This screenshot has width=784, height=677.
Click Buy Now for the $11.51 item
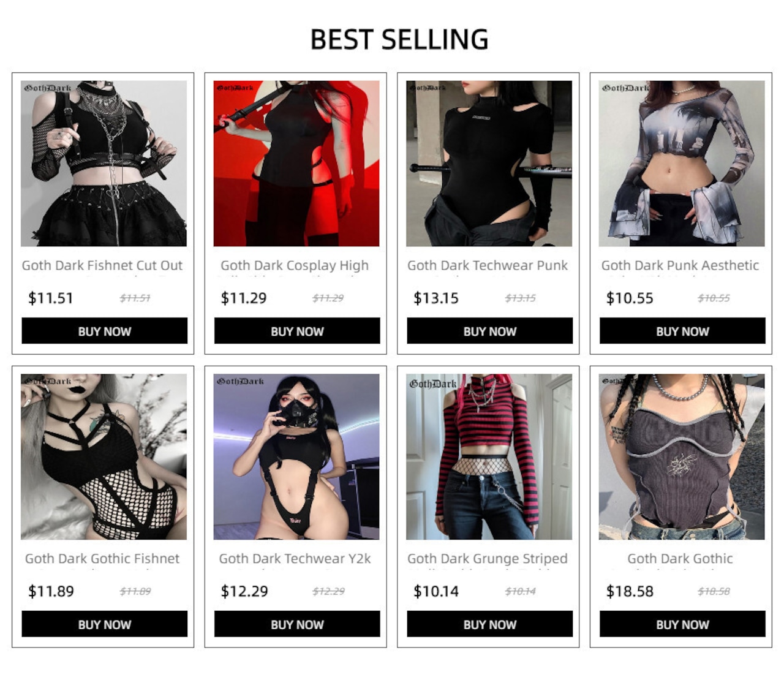coord(105,331)
